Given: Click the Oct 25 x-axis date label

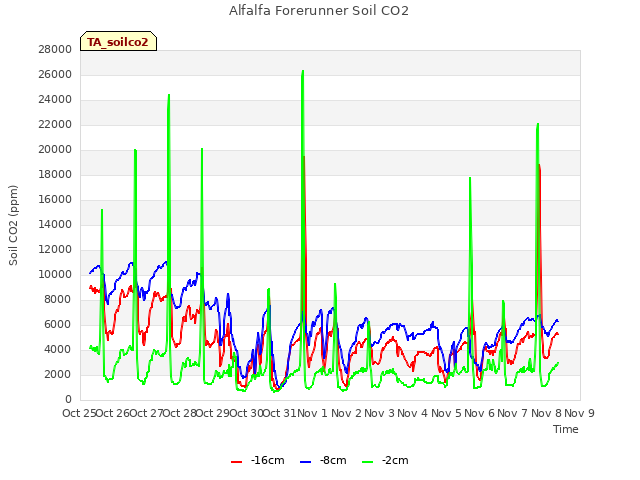Looking at the screenshot, I should (79, 413).
